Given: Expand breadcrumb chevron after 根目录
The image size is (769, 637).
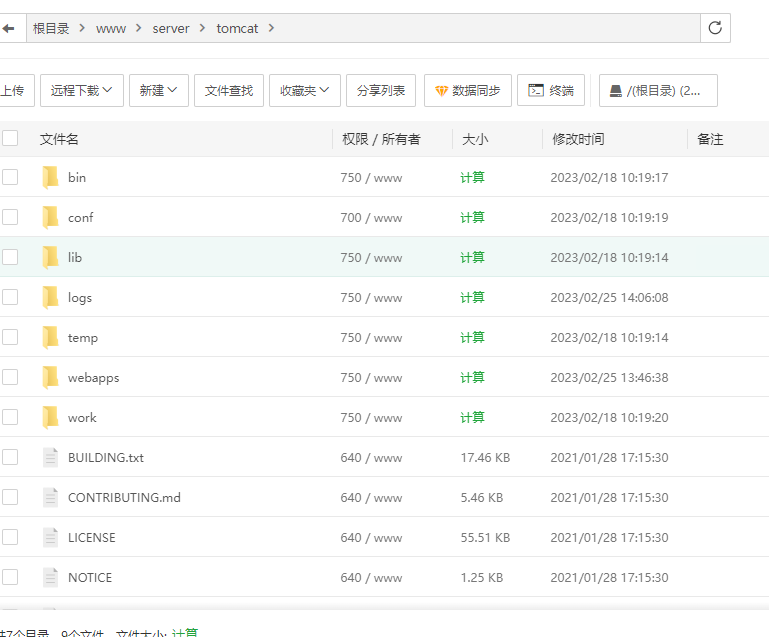Looking at the screenshot, I should pos(82,28).
